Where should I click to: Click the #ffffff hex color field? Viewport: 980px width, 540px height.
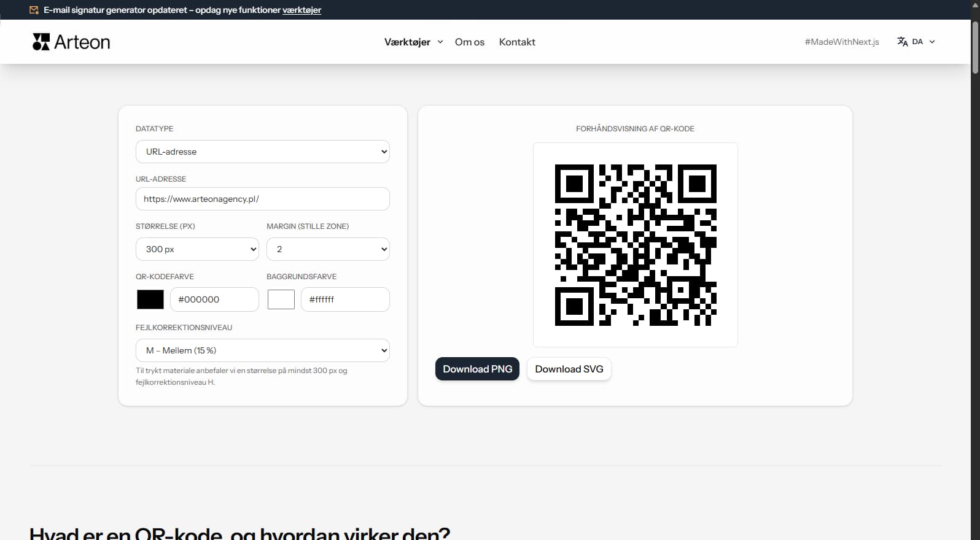(345, 299)
